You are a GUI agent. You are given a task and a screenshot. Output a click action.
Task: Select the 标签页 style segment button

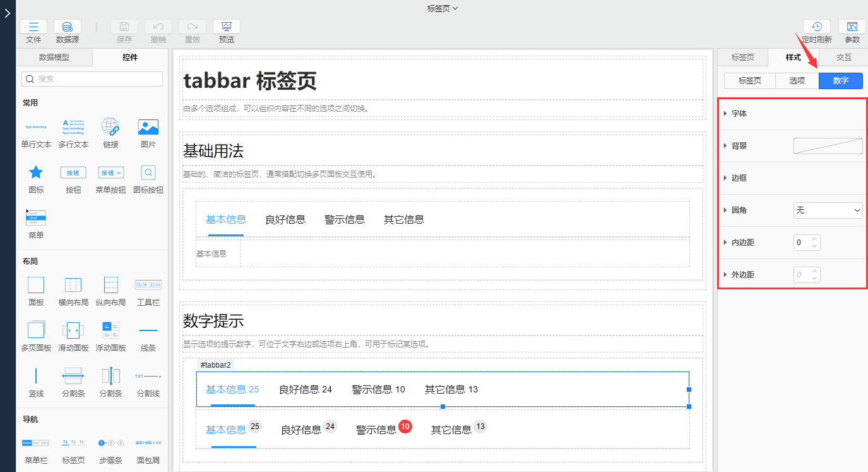[x=750, y=81]
